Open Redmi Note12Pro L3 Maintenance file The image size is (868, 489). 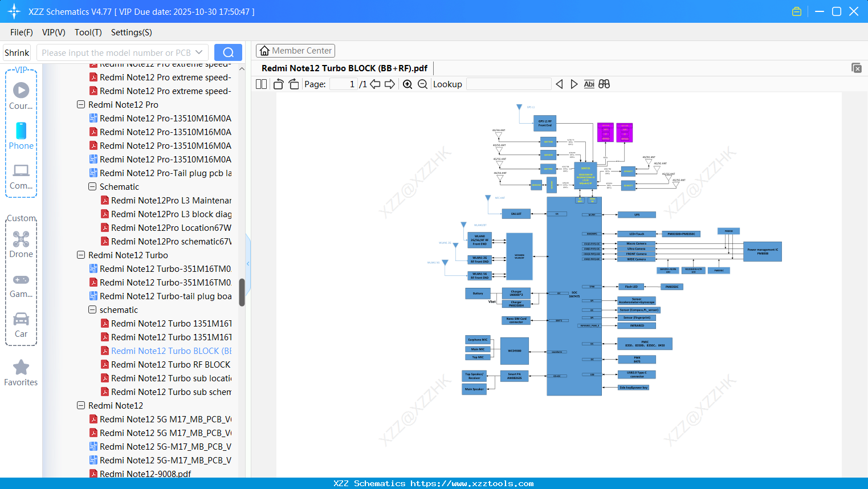tap(171, 201)
